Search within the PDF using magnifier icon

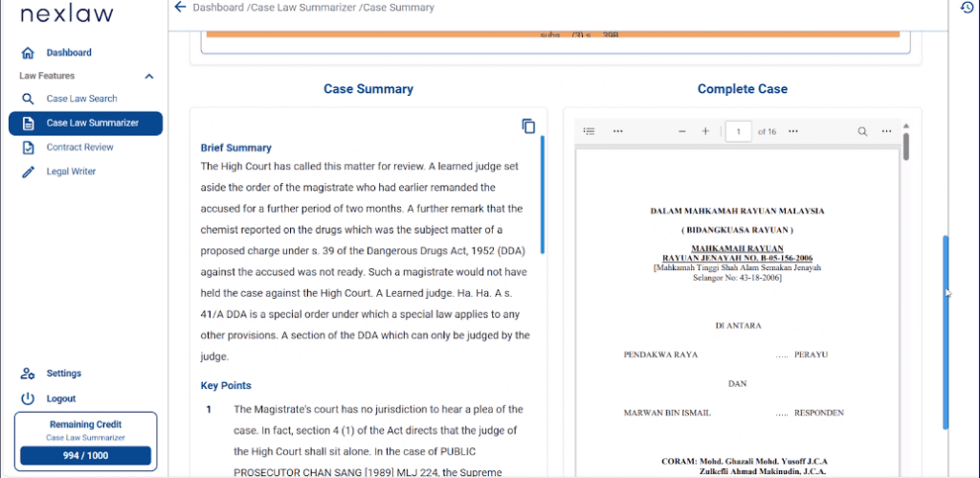(862, 131)
